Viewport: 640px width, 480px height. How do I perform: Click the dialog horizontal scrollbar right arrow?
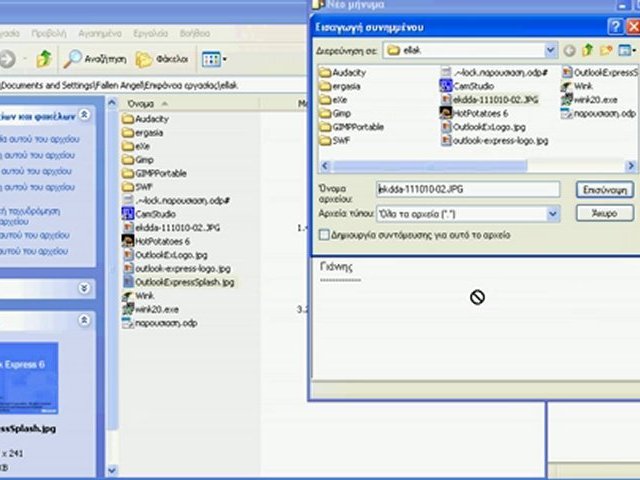pyautogui.click(x=631, y=166)
